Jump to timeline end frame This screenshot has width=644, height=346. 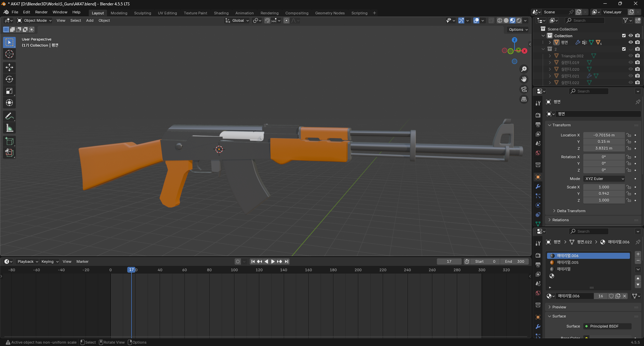click(x=286, y=262)
